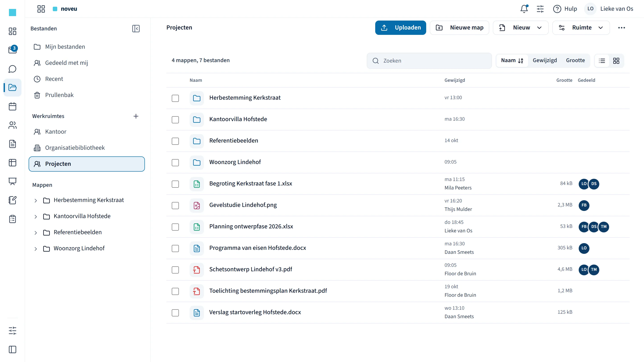Open the Prullenbak in sidebar
The height and width of the screenshot is (362, 644).
pos(87,95)
